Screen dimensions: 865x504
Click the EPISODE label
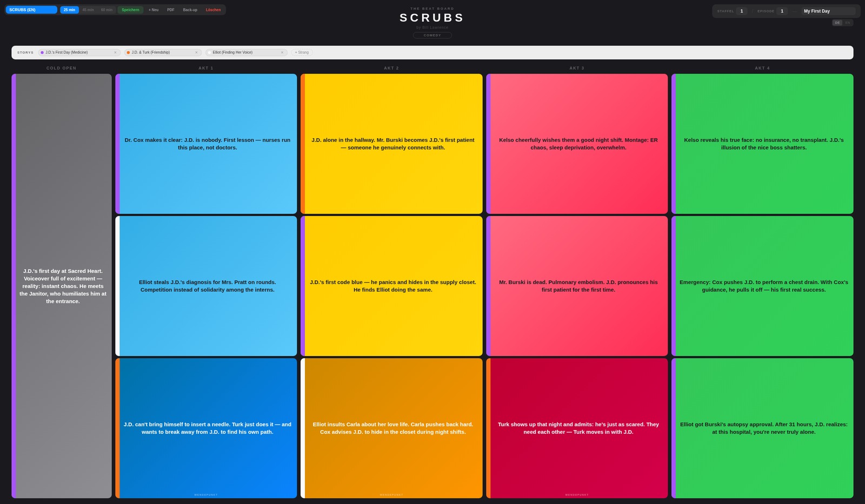[x=766, y=11]
